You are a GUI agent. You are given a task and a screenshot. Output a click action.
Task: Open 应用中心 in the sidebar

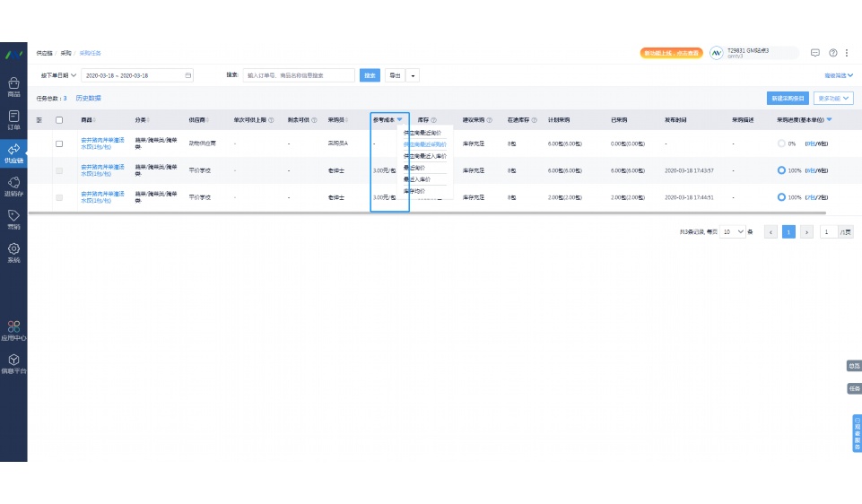13,331
